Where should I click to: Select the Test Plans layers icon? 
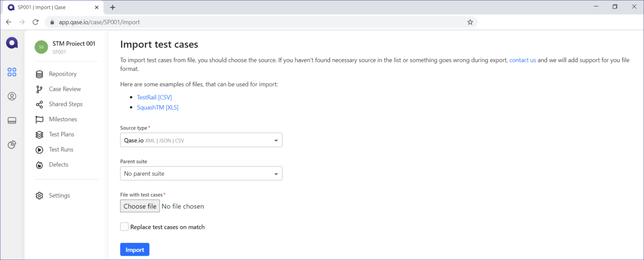(39, 134)
